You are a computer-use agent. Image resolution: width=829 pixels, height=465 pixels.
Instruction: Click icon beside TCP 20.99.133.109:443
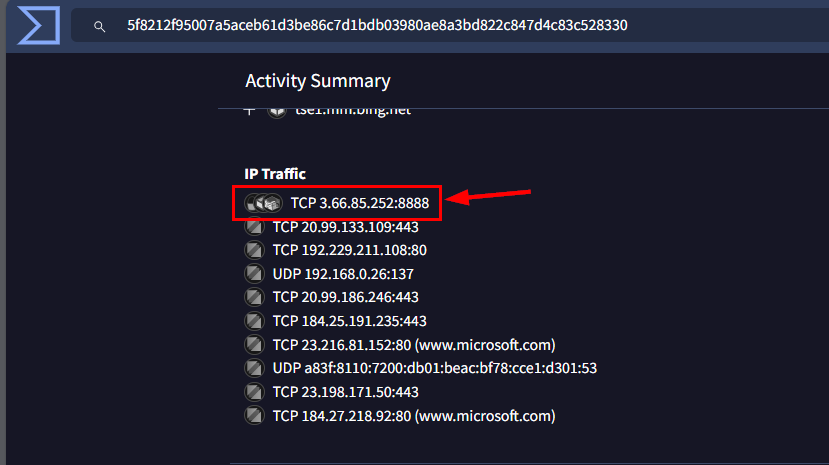coord(254,227)
